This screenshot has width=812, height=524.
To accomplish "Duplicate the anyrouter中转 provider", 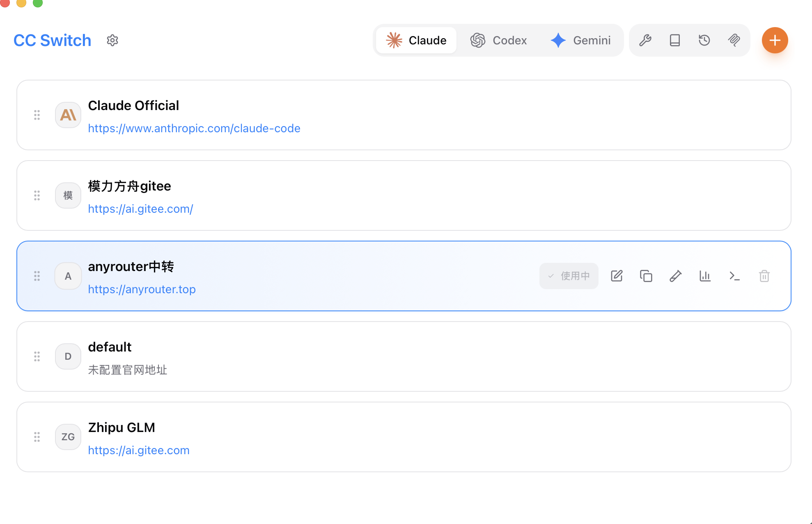I will [646, 276].
